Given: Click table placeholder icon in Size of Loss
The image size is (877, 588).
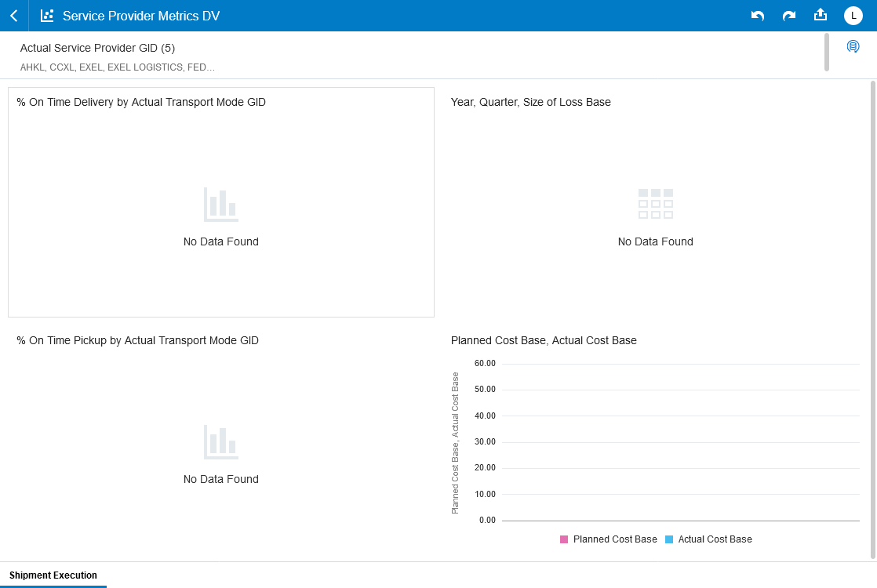Looking at the screenshot, I should (x=655, y=204).
